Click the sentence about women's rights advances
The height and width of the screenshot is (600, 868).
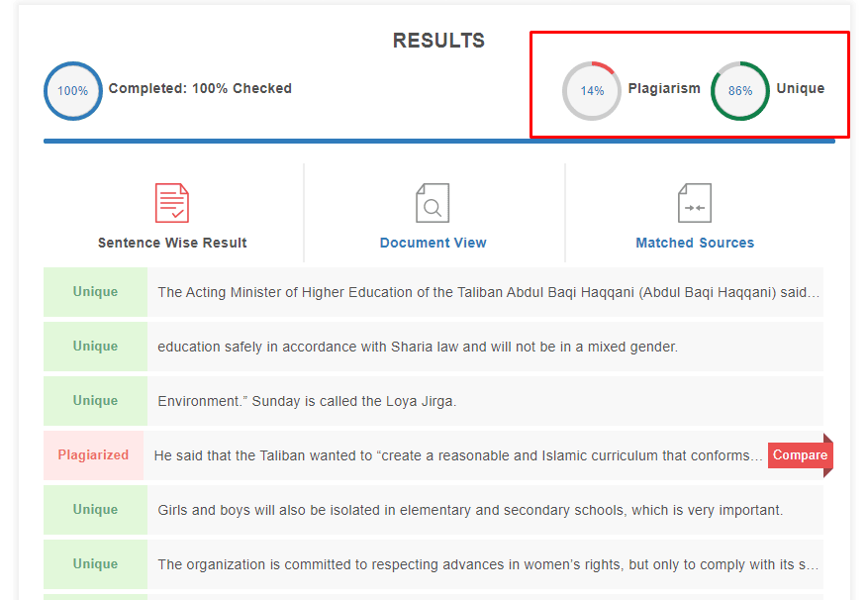pos(488,564)
